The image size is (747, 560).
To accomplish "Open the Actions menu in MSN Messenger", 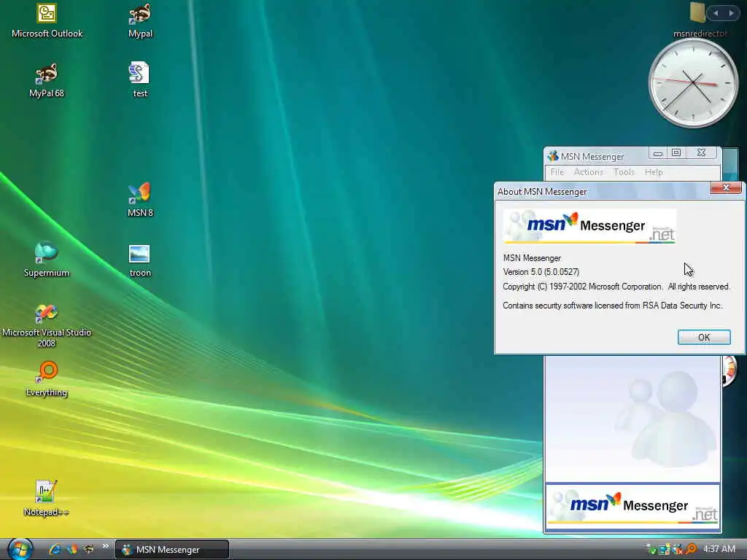I will click(x=589, y=172).
